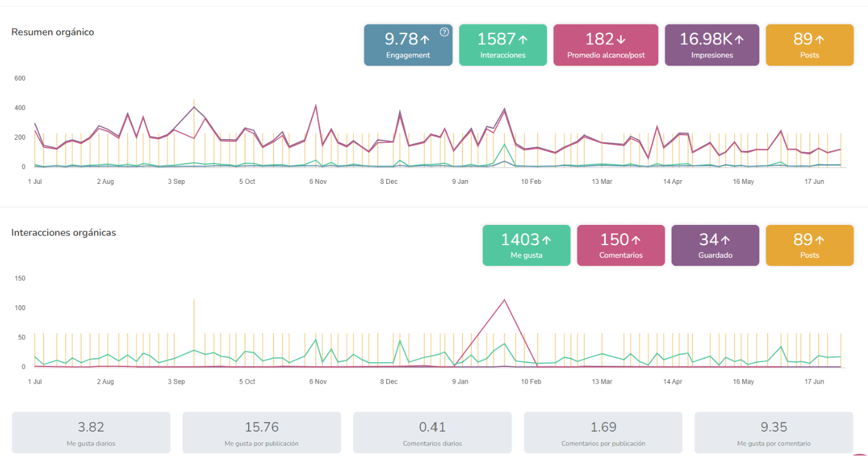Select the Me gusta por comentario tile
Viewport: 868px width, 465px height.
pos(773,433)
